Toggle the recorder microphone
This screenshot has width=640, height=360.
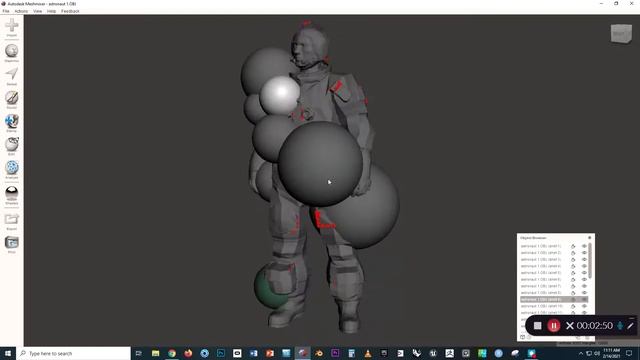pyautogui.click(x=620, y=326)
